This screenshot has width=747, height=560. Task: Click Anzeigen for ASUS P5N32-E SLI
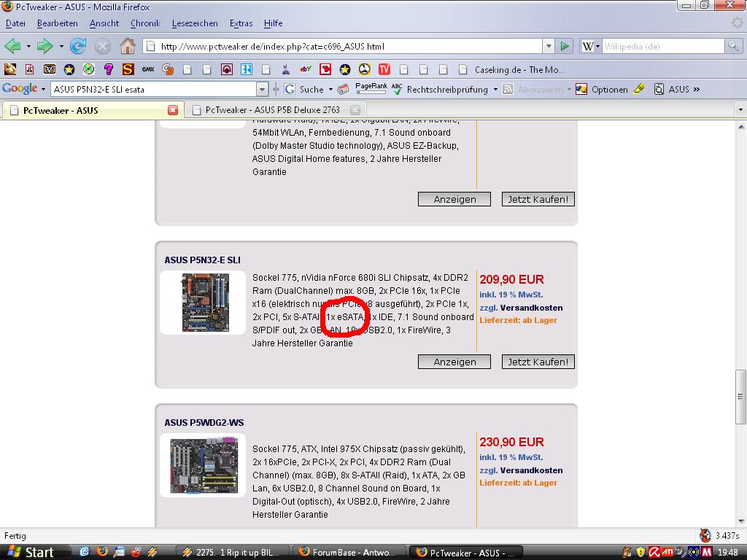[x=454, y=362]
